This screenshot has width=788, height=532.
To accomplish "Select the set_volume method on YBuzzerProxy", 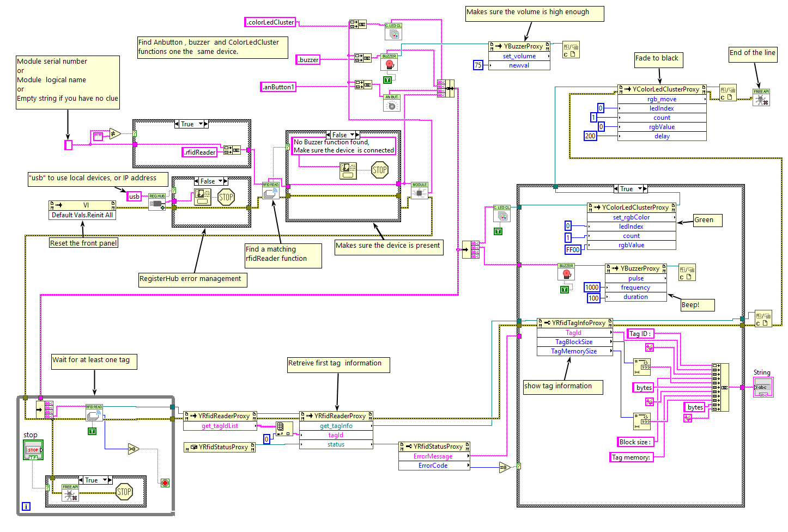I will (x=519, y=56).
